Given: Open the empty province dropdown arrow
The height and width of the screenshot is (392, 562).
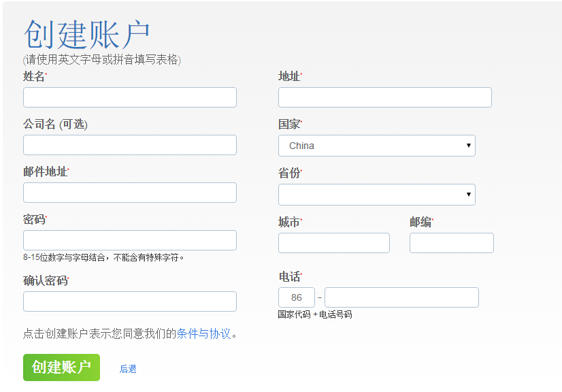Looking at the screenshot, I should [467, 194].
